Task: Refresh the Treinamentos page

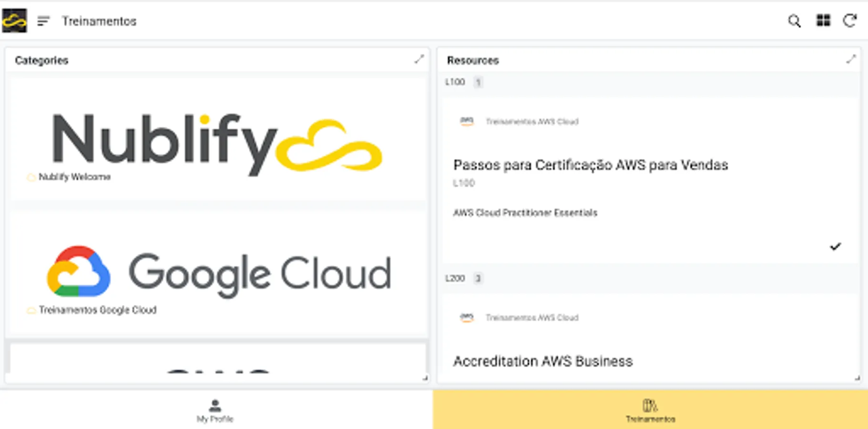Action: click(850, 20)
